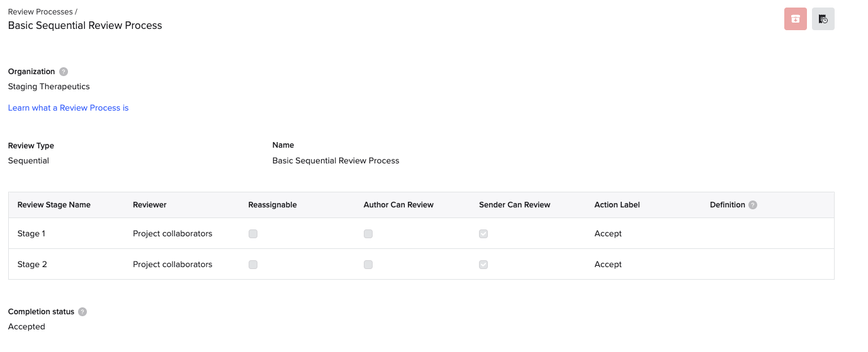Toggle Sender Can Review for Stage 1
The width and height of the screenshot is (868, 352).
tap(483, 234)
